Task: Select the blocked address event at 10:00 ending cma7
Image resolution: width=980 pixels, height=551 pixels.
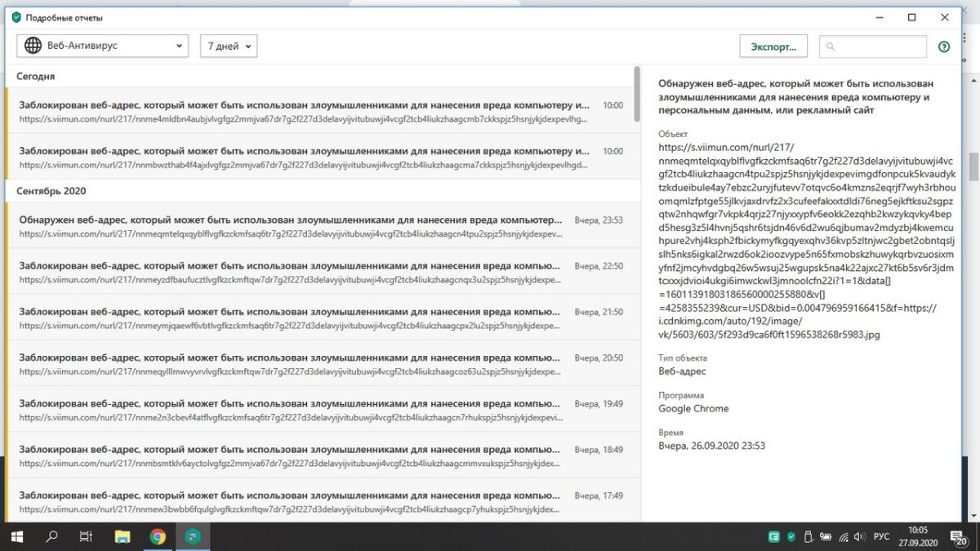Action: click(321, 157)
